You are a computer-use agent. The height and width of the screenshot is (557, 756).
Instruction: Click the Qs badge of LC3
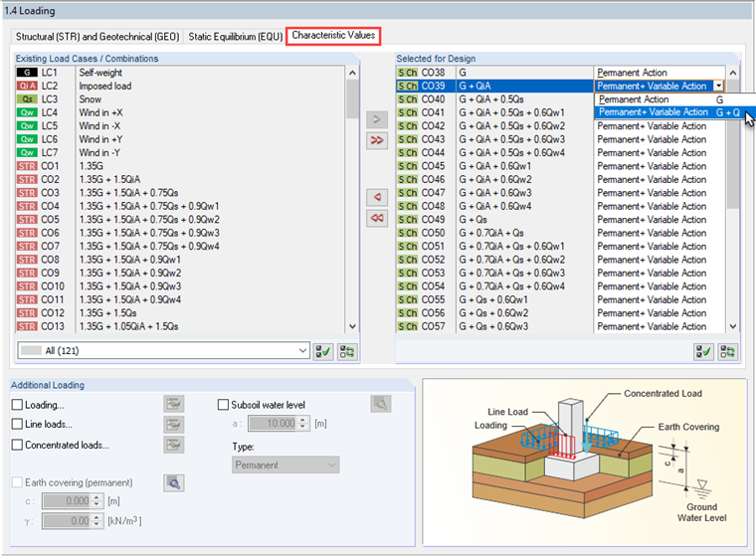[x=27, y=99]
